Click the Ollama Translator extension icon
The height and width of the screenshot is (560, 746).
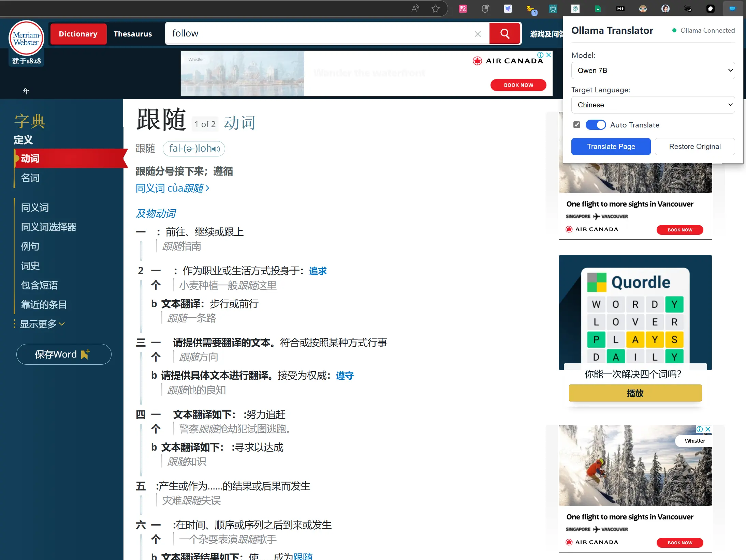pos(732,9)
